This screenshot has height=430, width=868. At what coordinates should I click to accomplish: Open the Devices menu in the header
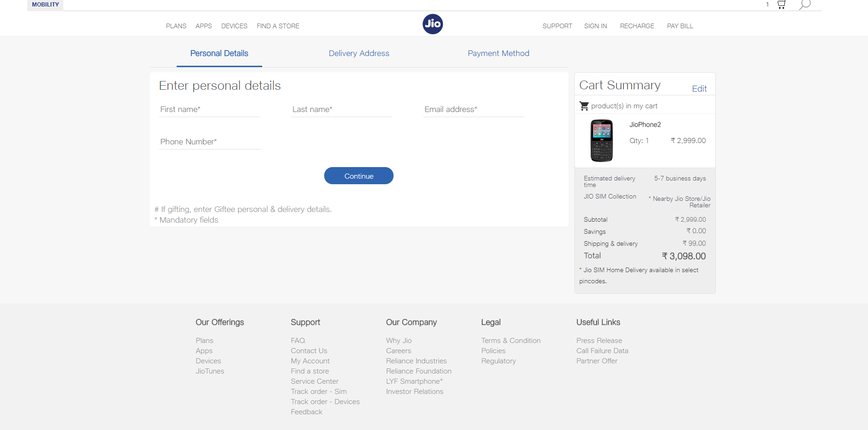click(234, 26)
